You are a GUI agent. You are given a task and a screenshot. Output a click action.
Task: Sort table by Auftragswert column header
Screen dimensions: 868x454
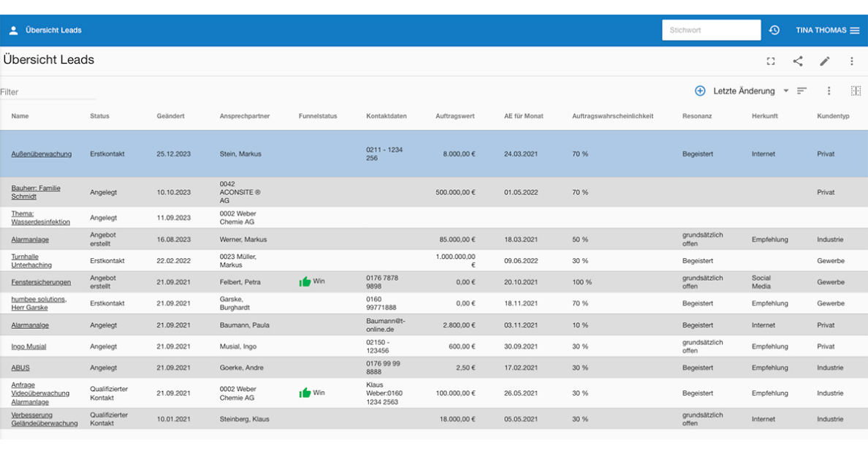coord(454,116)
